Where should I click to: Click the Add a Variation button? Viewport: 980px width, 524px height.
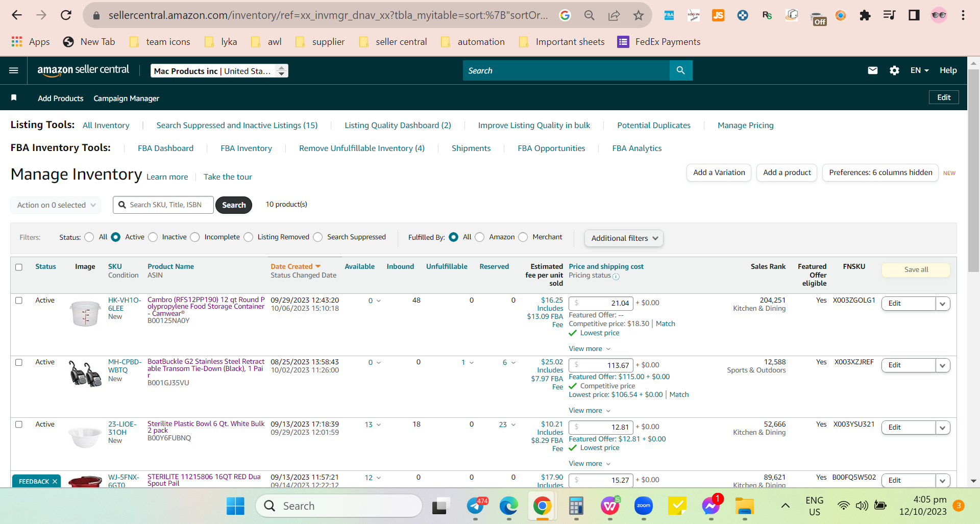click(719, 173)
